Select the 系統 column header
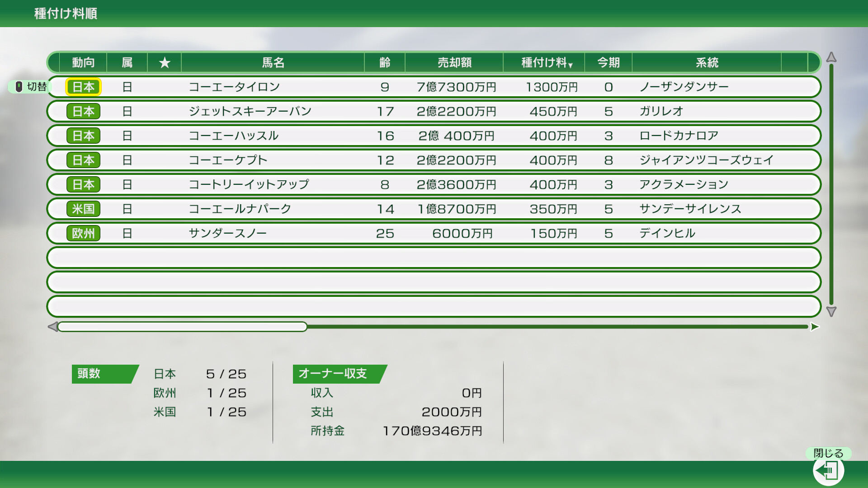The width and height of the screenshot is (868, 488). point(706,62)
